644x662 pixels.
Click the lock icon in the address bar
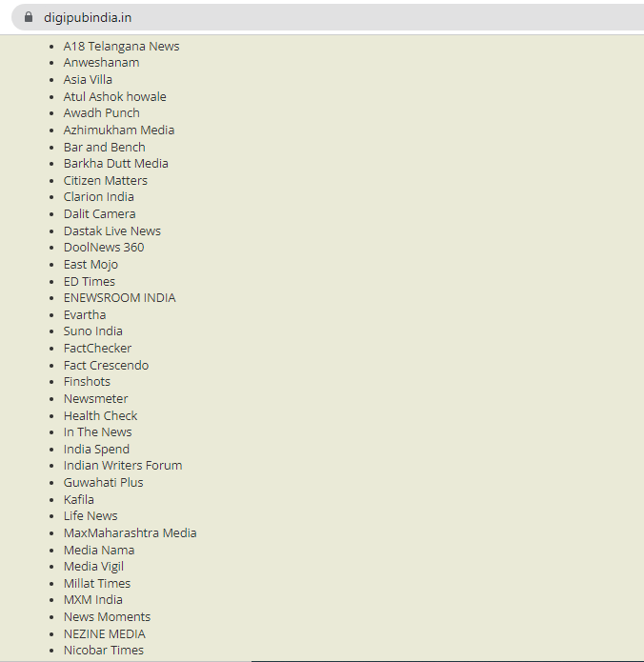[29, 17]
